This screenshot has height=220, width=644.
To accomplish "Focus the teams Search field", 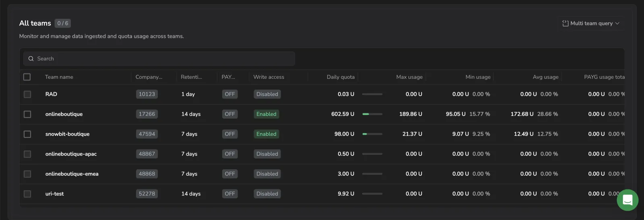I will (x=159, y=59).
